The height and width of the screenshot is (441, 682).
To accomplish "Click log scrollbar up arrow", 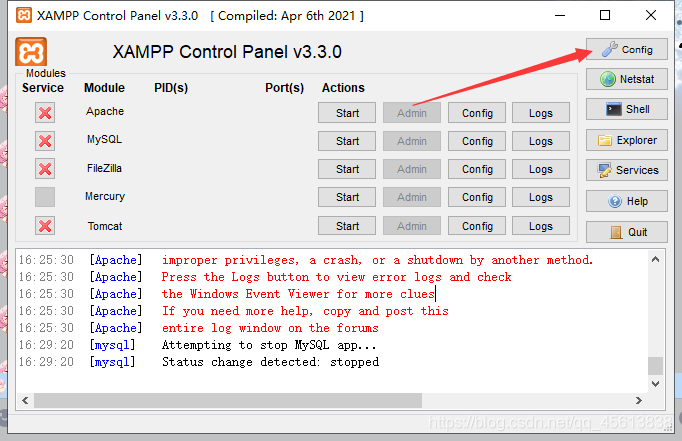I will [x=655, y=260].
